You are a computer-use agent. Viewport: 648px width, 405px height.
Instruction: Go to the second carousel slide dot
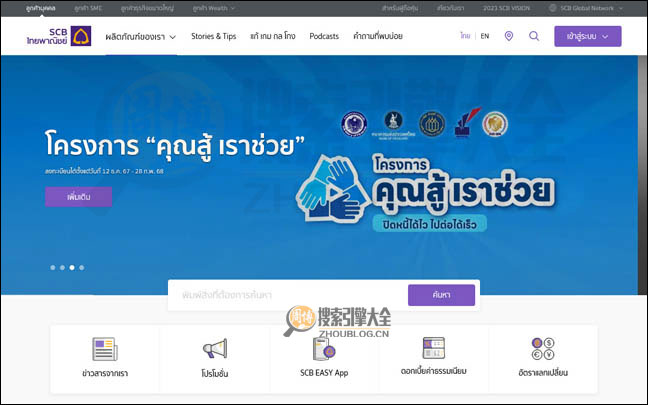[x=62, y=267]
